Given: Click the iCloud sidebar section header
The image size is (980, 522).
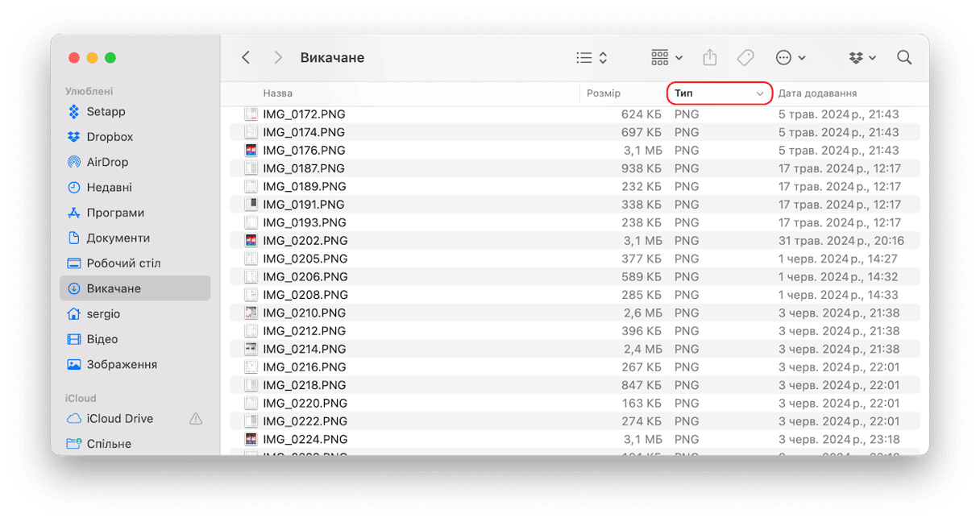Looking at the screenshot, I should (x=81, y=398).
